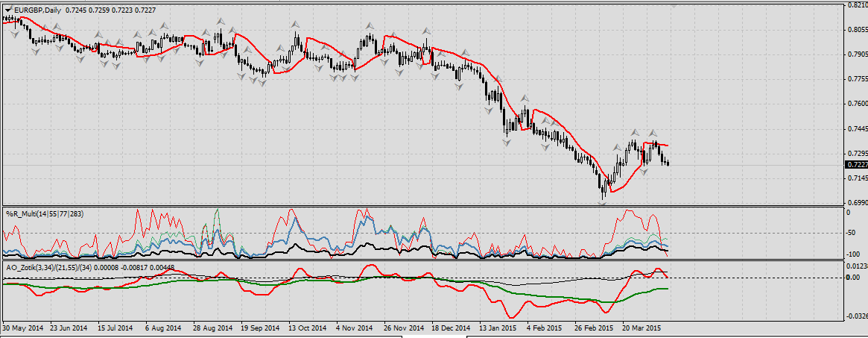Click the current price tag 0.7227
The width and height of the screenshot is (868, 338).
pyautogui.click(x=856, y=165)
